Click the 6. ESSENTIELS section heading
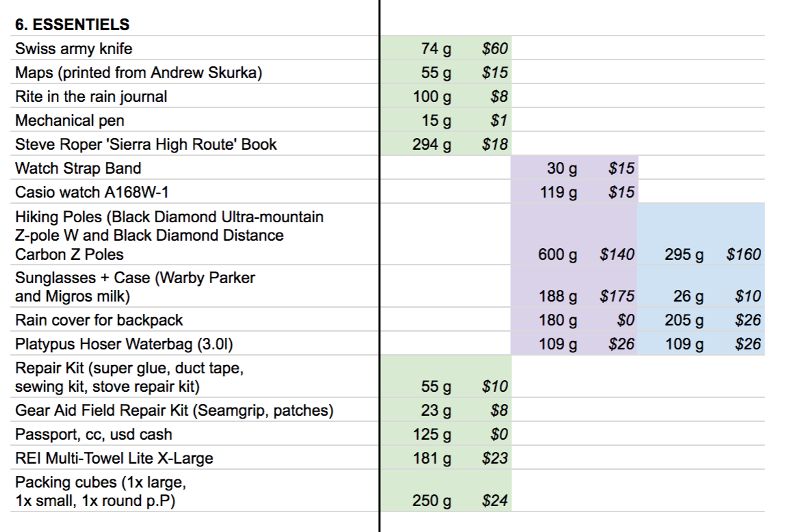Viewport: 785px width, 532px height. [72, 25]
